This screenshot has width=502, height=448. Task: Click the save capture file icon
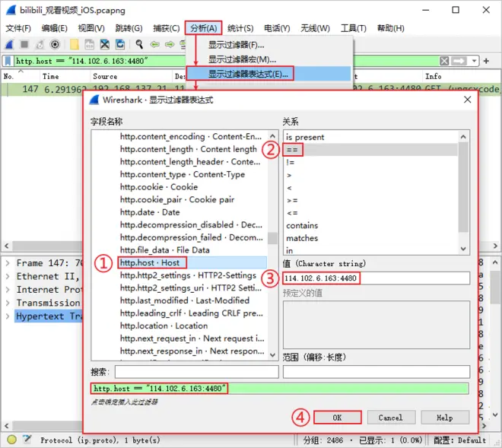tap(89, 44)
